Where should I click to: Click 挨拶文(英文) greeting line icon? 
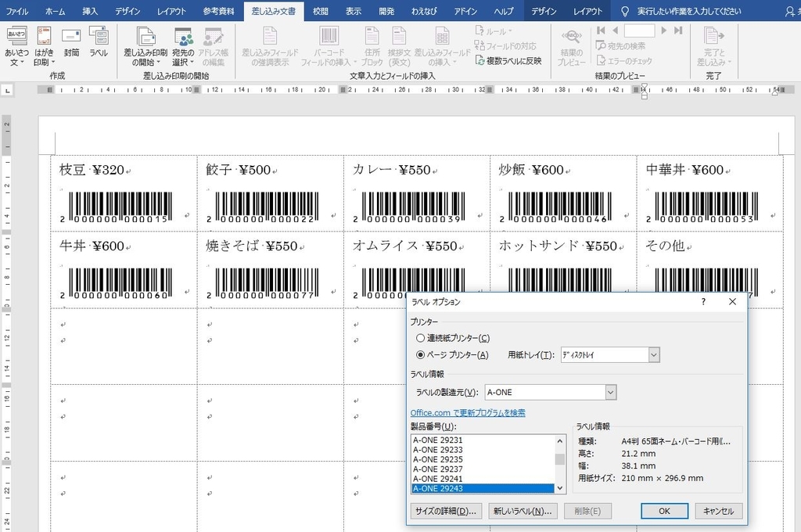click(399, 46)
